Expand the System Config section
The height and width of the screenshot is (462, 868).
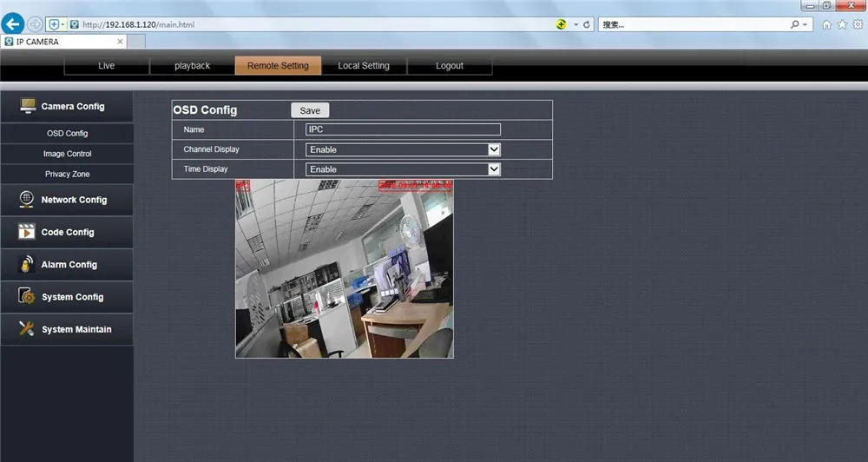[x=67, y=297]
